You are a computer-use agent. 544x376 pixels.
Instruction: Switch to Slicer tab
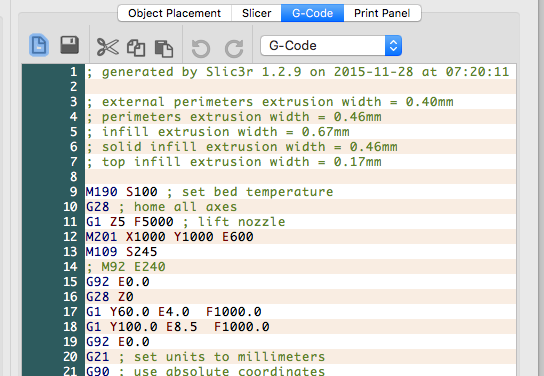click(x=256, y=13)
